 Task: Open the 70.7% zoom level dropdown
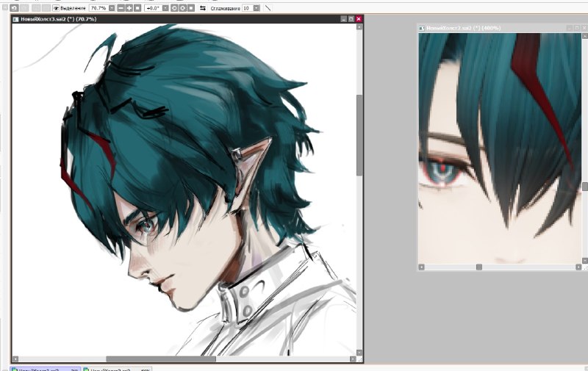point(112,8)
